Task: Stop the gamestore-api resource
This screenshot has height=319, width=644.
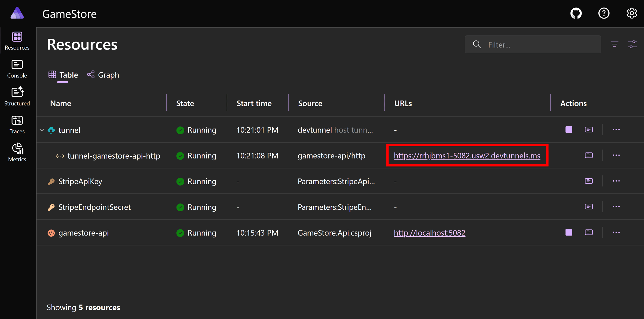Action: [569, 232]
